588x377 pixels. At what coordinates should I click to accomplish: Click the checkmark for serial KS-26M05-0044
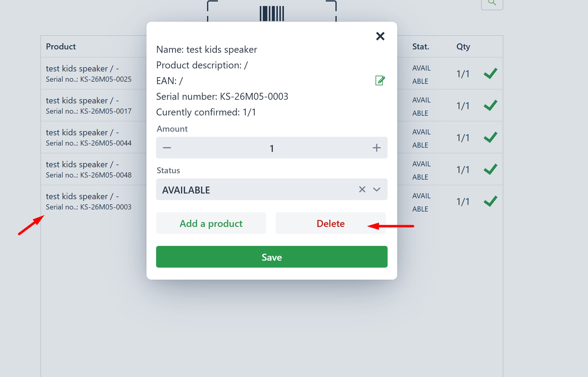tap(490, 137)
